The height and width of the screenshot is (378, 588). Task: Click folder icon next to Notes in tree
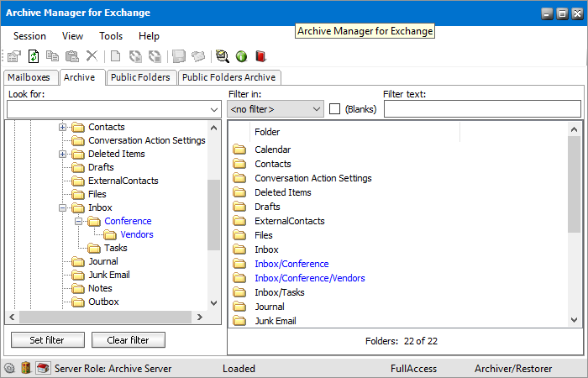[x=78, y=288]
